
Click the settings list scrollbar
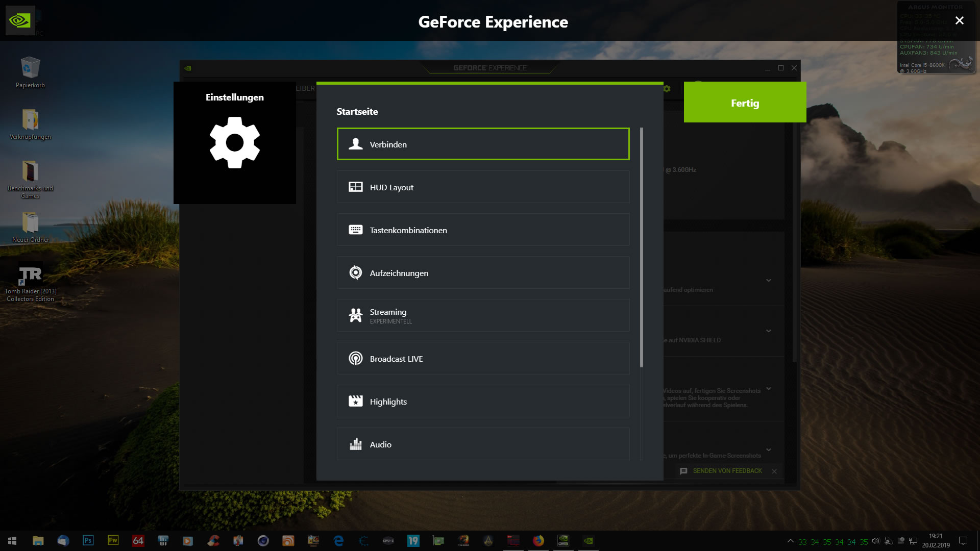click(641, 247)
